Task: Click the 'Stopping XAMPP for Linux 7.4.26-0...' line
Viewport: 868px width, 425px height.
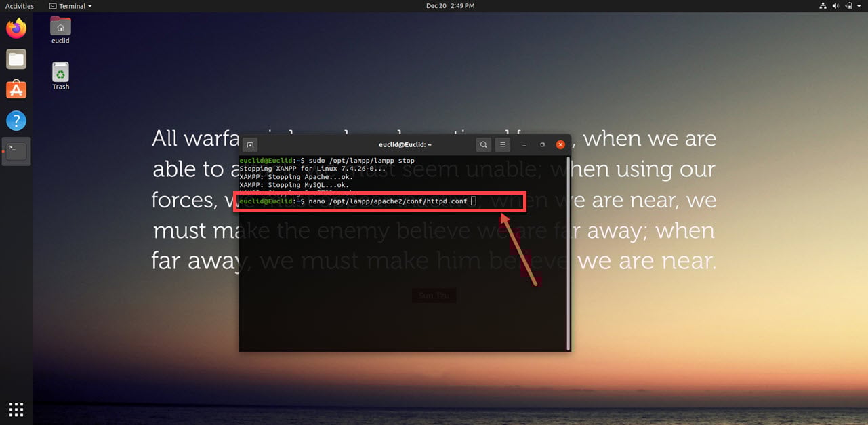Action: pos(312,169)
